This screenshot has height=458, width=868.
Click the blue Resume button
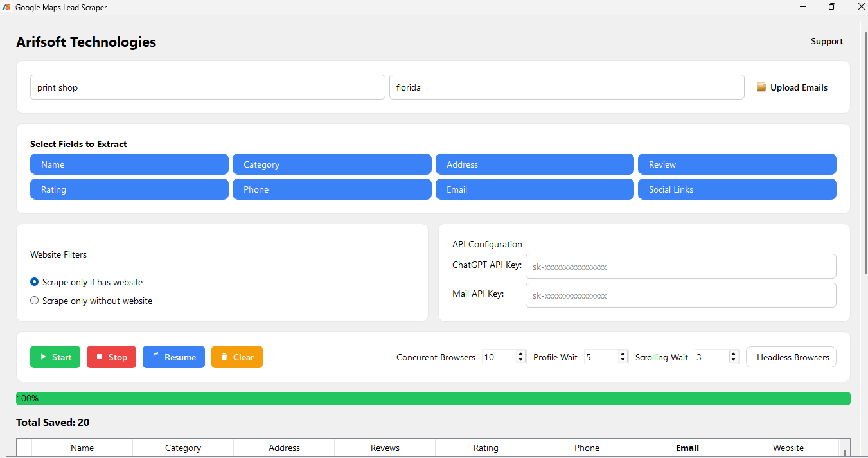point(173,357)
